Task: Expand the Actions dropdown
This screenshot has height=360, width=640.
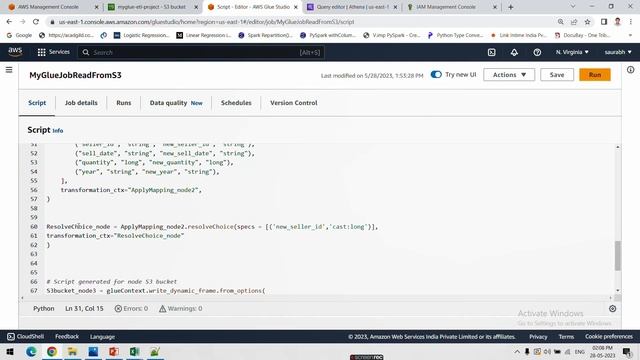Action: pyautogui.click(x=509, y=75)
